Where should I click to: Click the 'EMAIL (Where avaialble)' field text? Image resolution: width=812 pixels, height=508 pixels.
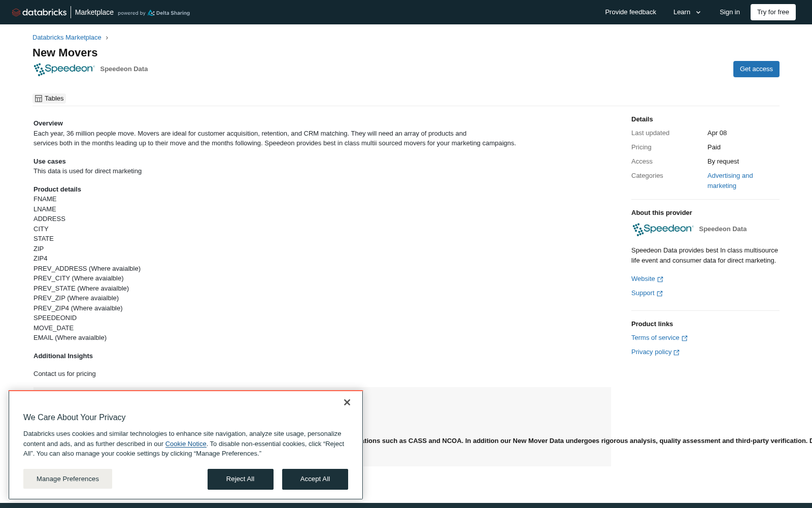tap(70, 338)
